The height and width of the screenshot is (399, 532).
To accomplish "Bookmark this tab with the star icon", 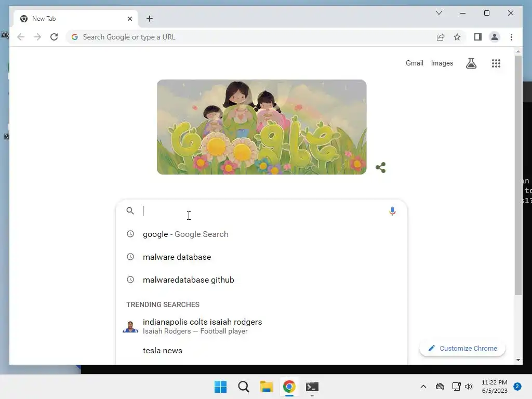I will (457, 37).
